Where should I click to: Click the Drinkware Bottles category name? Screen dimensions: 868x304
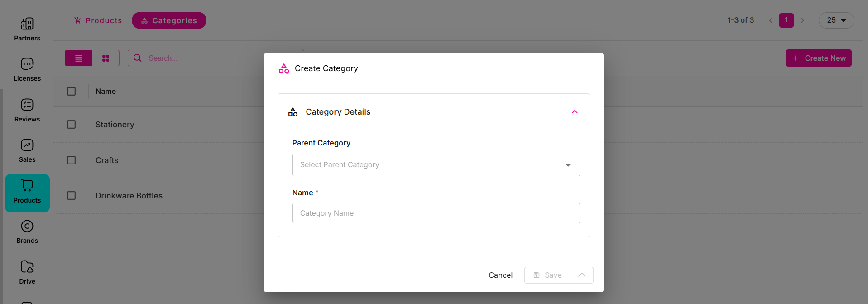129,196
